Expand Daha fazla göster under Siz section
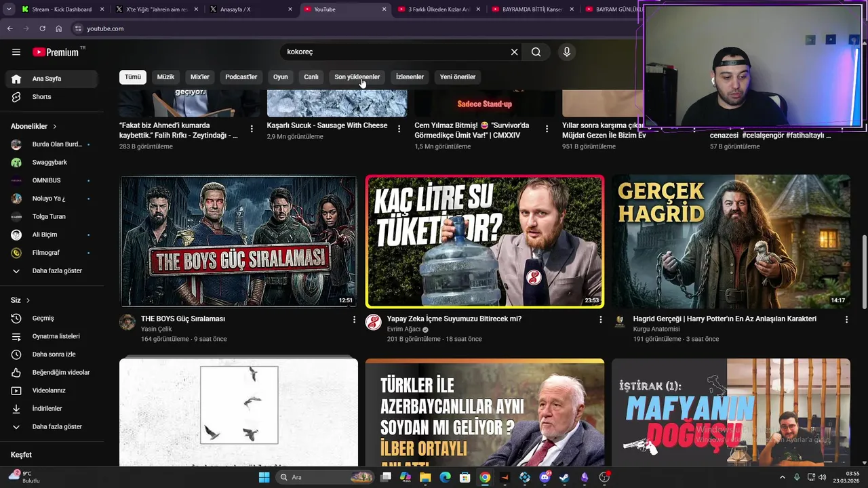The image size is (868, 488). pos(52,426)
